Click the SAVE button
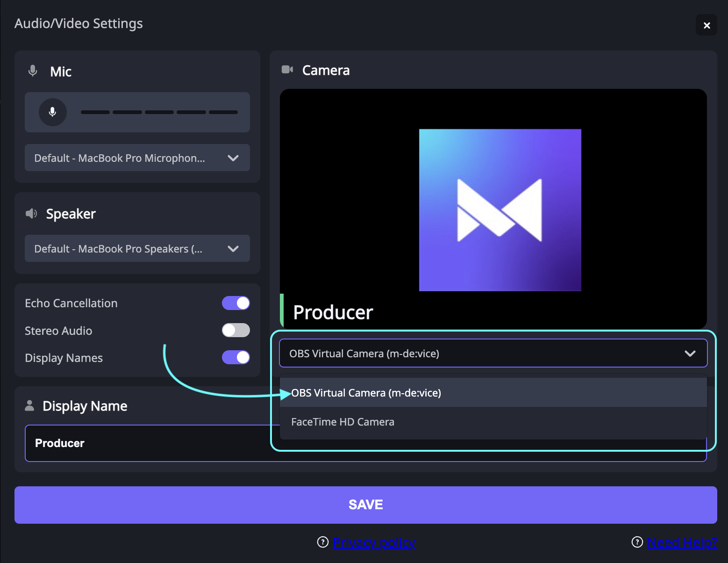Screen dimensions: 728x563 (x=366, y=505)
